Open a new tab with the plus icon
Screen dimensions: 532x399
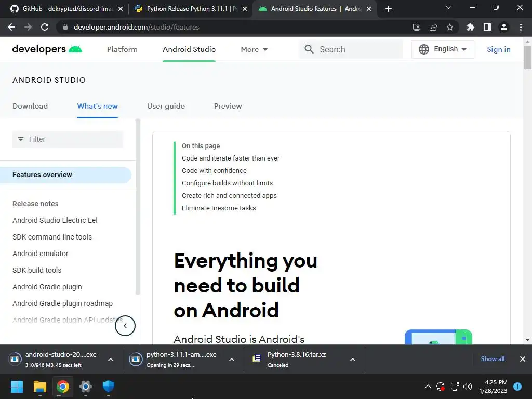tap(389, 9)
